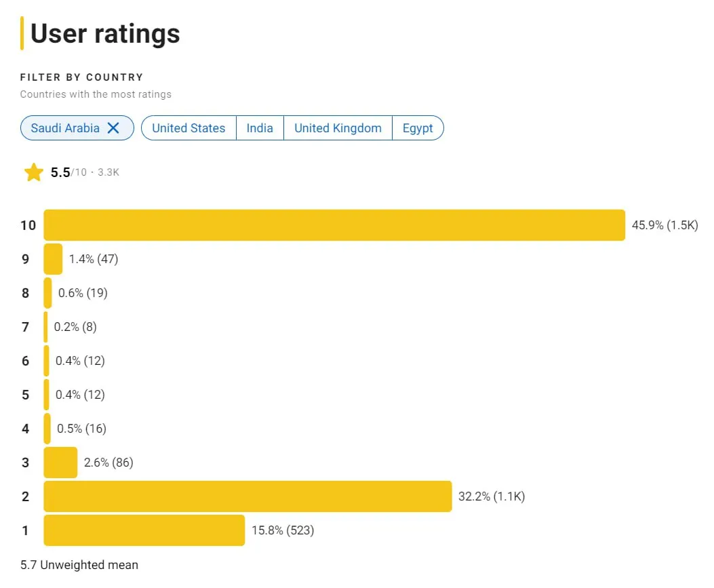Click the 2-star rating bar
The width and height of the screenshot is (714, 588).
(247, 496)
